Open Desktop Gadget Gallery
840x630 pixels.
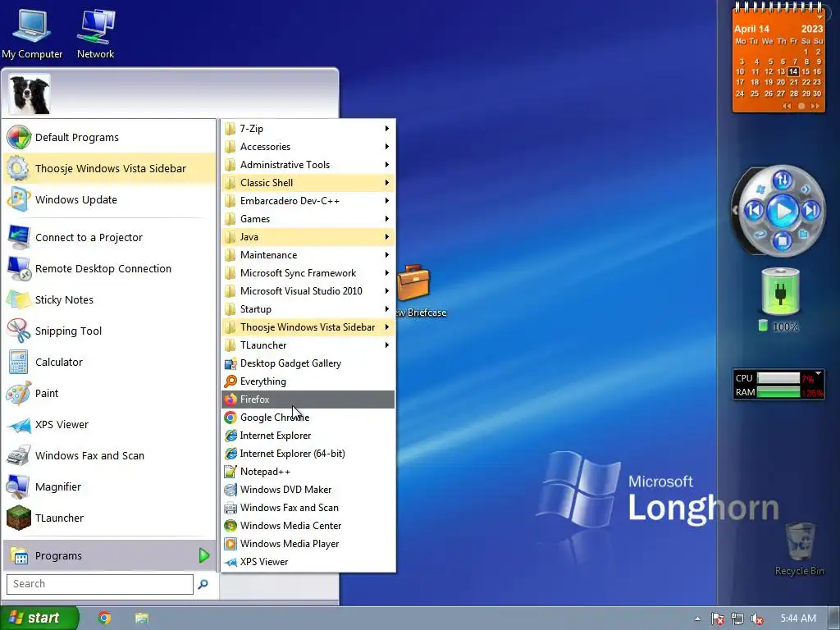(308, 363)
